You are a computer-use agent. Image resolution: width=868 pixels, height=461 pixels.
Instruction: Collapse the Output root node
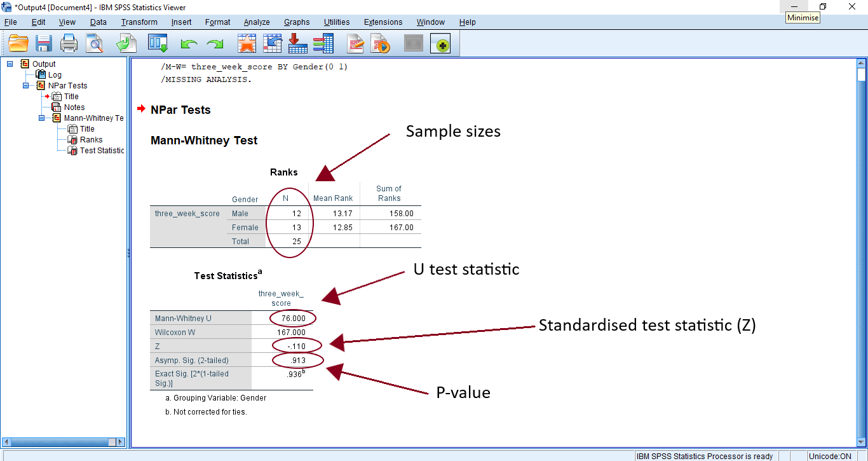(x=10, y=64)
